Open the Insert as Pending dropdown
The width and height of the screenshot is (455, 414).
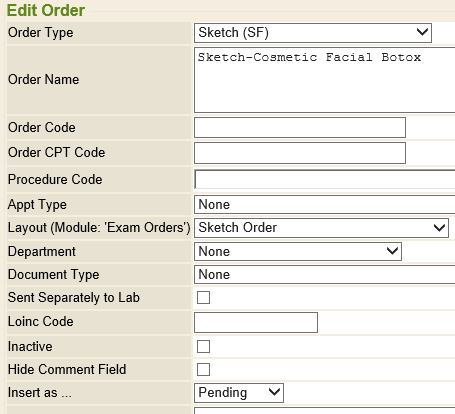(x=239, y=393)
